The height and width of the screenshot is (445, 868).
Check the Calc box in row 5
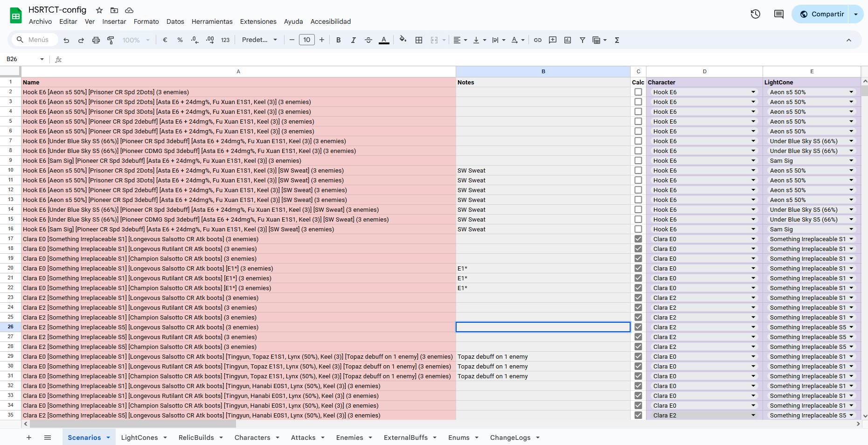coord(638,122)
